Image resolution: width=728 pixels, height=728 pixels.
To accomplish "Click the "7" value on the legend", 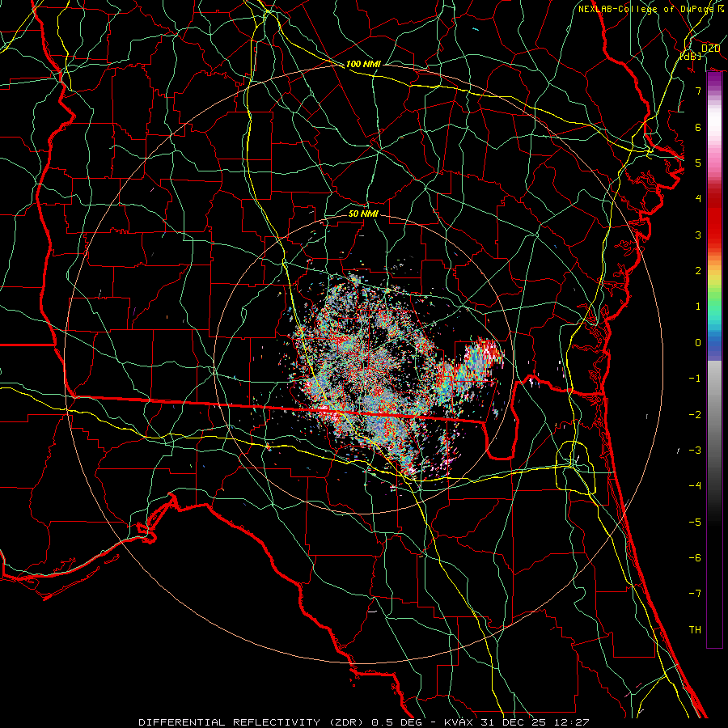I will coord(698,91).
